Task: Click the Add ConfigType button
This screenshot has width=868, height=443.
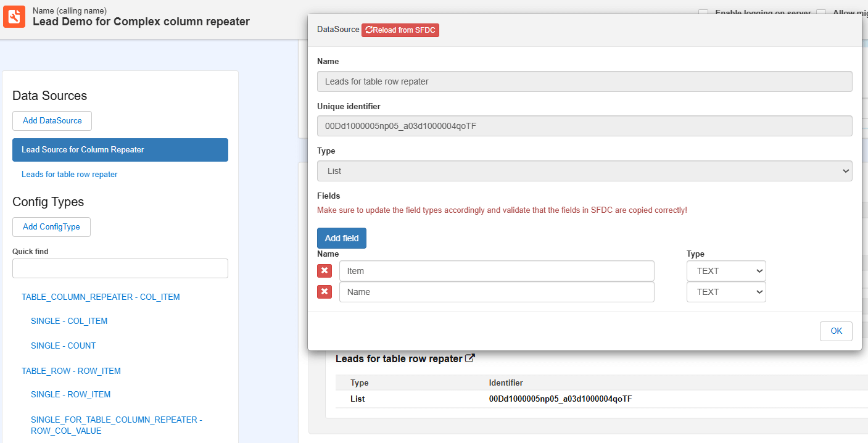Action: tap(51, 227)
